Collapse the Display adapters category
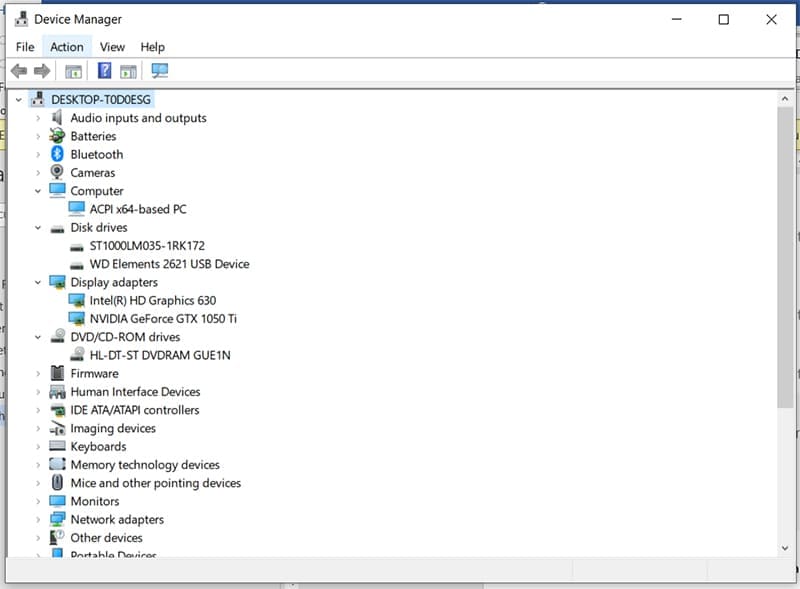Image resolution: width=800 pixels, height=589 pixels. pyautogui.click(x=37, y=282)
